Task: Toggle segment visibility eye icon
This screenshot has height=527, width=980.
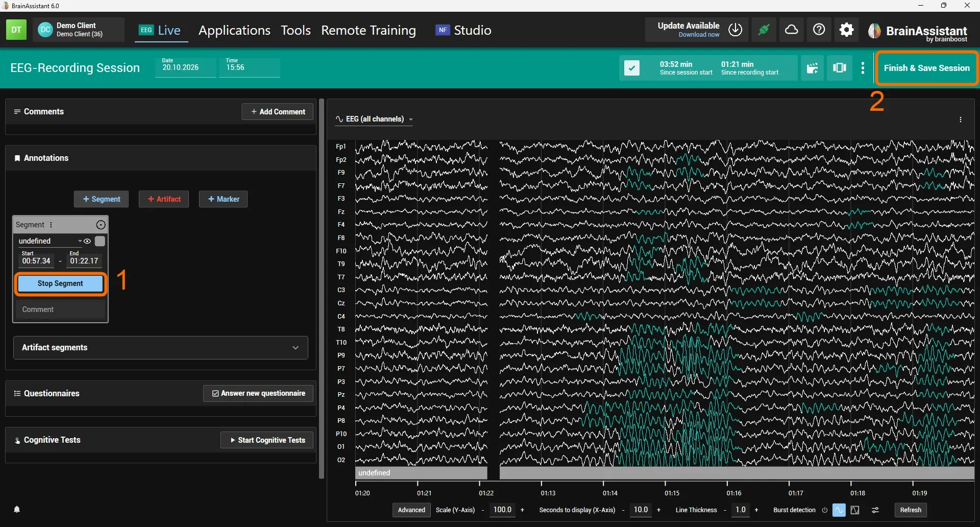Action: point(87,241)
